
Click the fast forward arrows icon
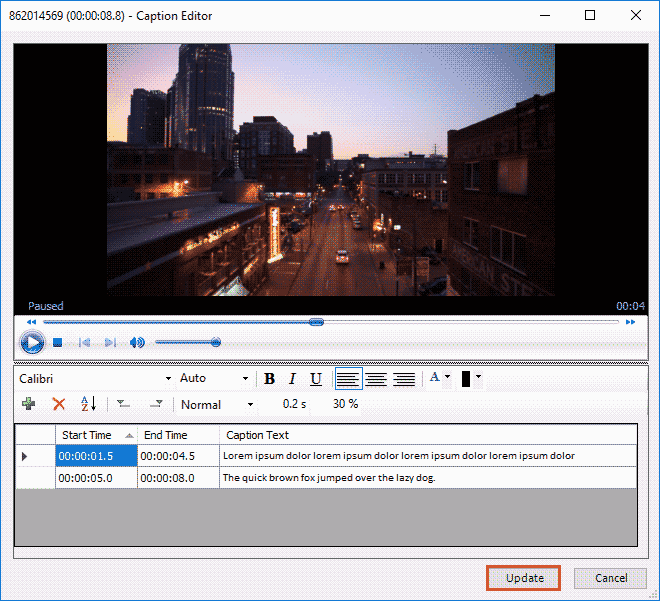point(630,322)
